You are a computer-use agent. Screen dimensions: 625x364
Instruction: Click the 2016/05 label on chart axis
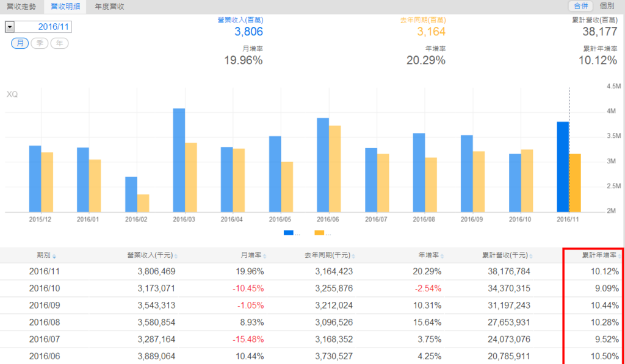coord(280,219)
